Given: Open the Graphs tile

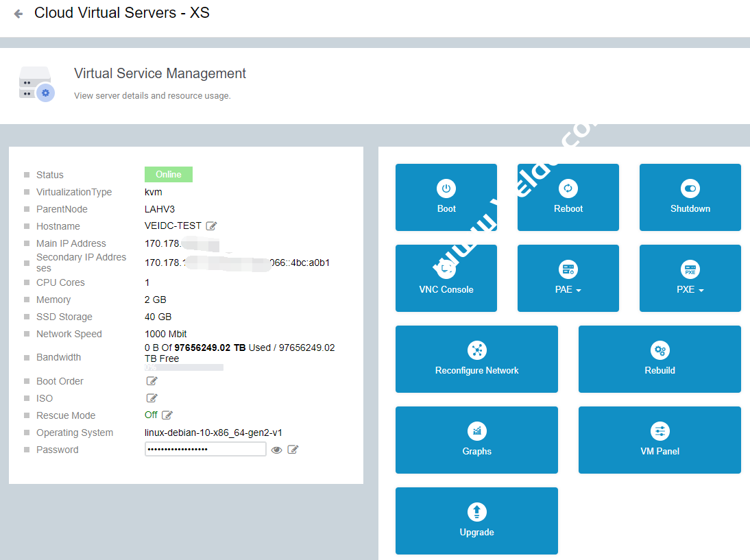Looking at the screenshot, I should [476, 440].
